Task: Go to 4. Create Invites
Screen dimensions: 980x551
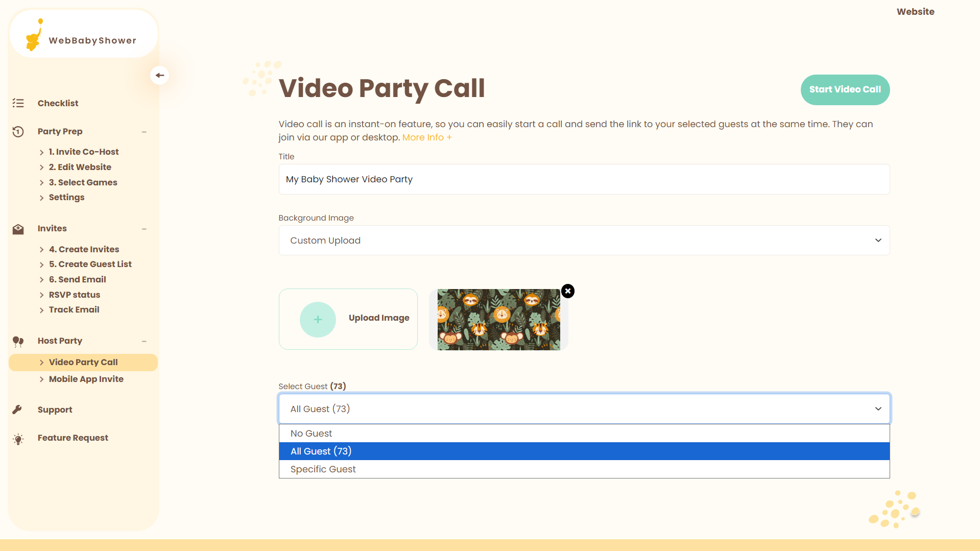Action: tap(84, 249)
